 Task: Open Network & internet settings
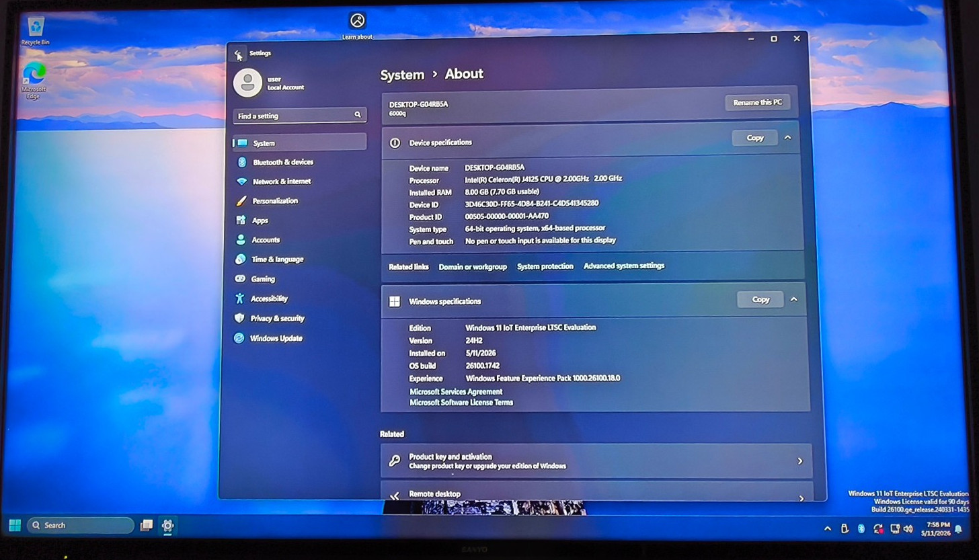coord(300,182)
